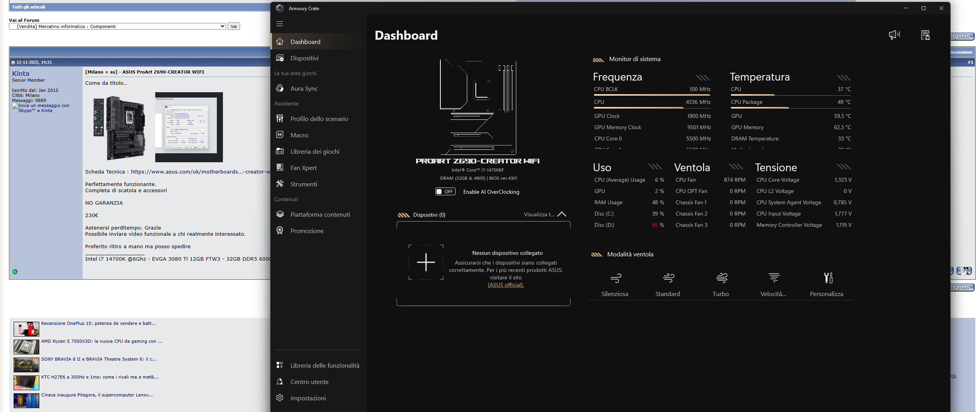Select Silenziosa fan mode
The height and width of the screenshot is (412, 980).
(x=615, y=285)
